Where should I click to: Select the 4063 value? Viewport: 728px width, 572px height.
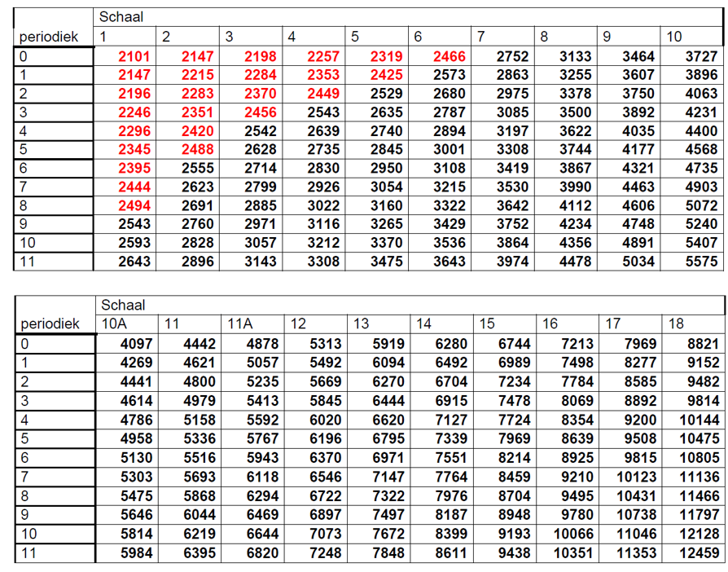(702, 94)
